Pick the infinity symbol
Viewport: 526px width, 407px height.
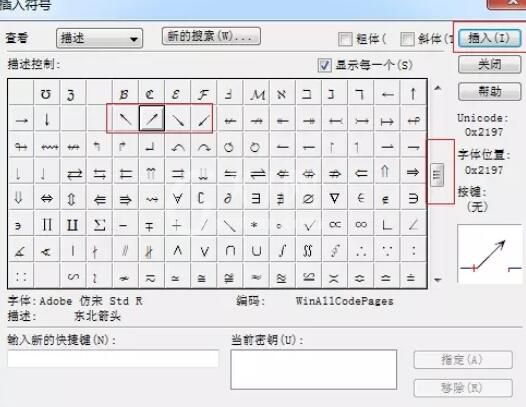361,224
